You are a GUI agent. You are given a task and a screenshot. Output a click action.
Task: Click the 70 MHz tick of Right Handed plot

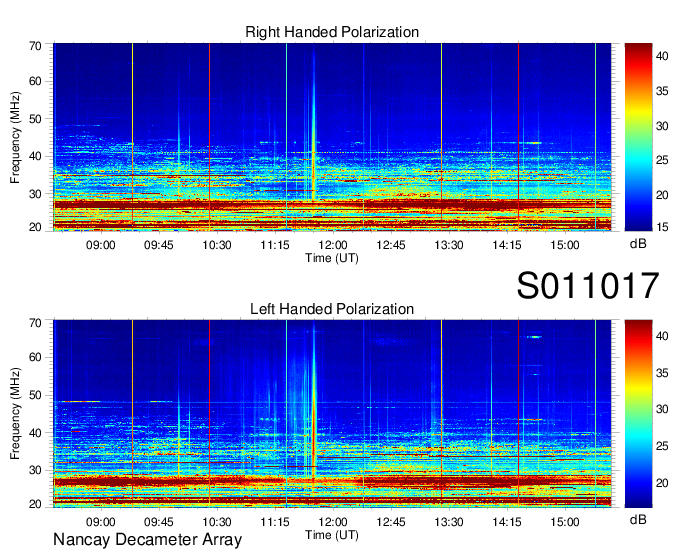[35, 46]
